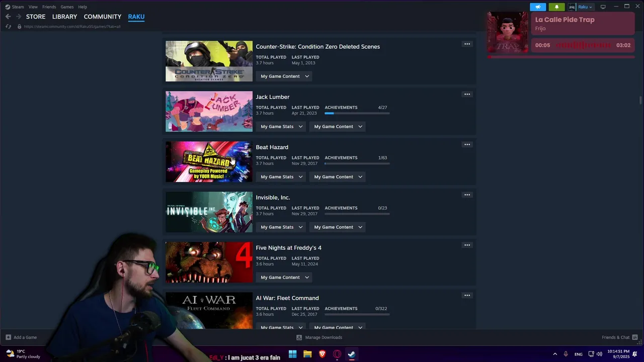644x362 pixels.
Task: Go to the LIBRARY tab
Action: pyautogui.click(x=64, y=17)
